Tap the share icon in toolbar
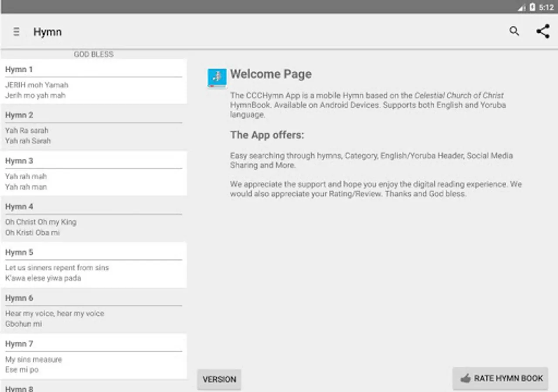The height and width of the screenshot is (392, 558). [543, 31]
